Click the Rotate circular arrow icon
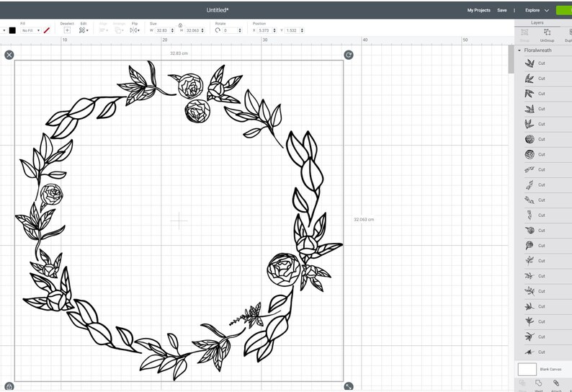 click(x=218, y=30)
